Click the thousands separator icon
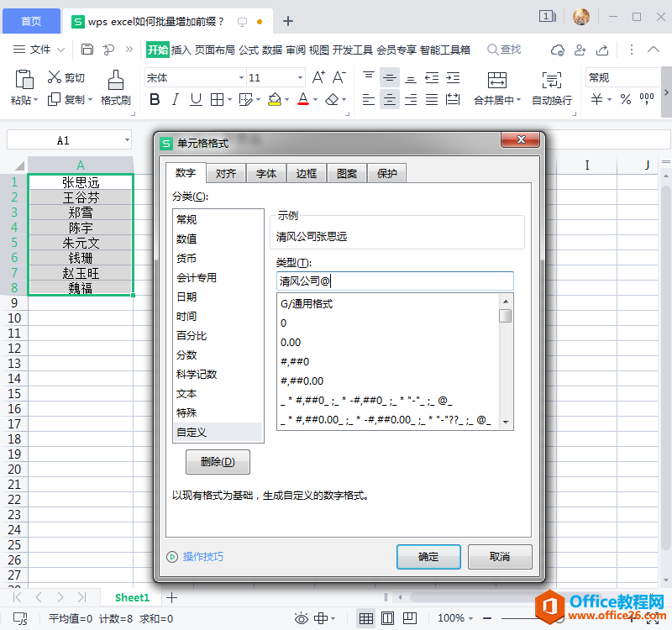Image resolution: width=672 pixels, height=630 pixels. pos(647,98)
